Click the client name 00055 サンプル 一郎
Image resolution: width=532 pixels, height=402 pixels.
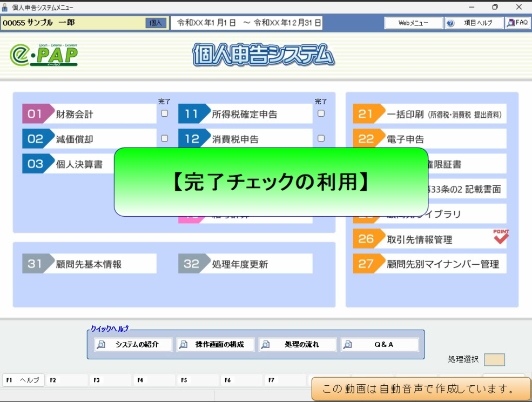(39, 23)
